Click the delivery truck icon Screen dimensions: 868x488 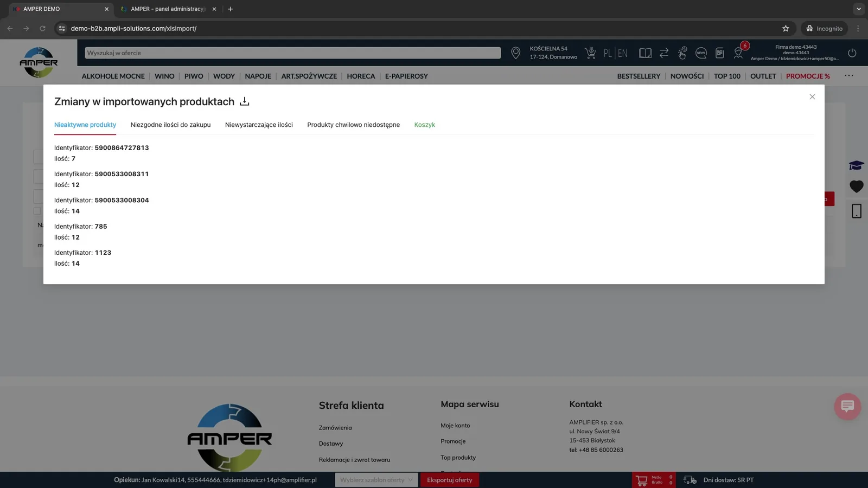coord(690,480)
